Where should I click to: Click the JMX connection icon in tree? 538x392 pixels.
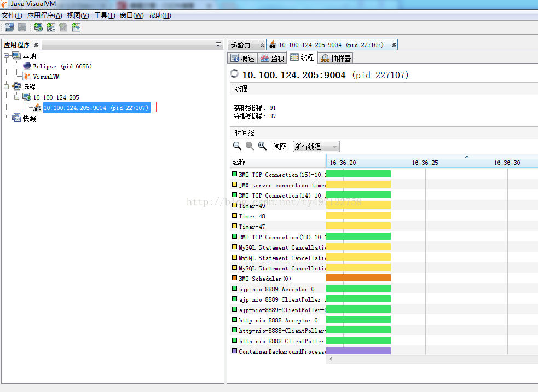(x=37, y=107)
